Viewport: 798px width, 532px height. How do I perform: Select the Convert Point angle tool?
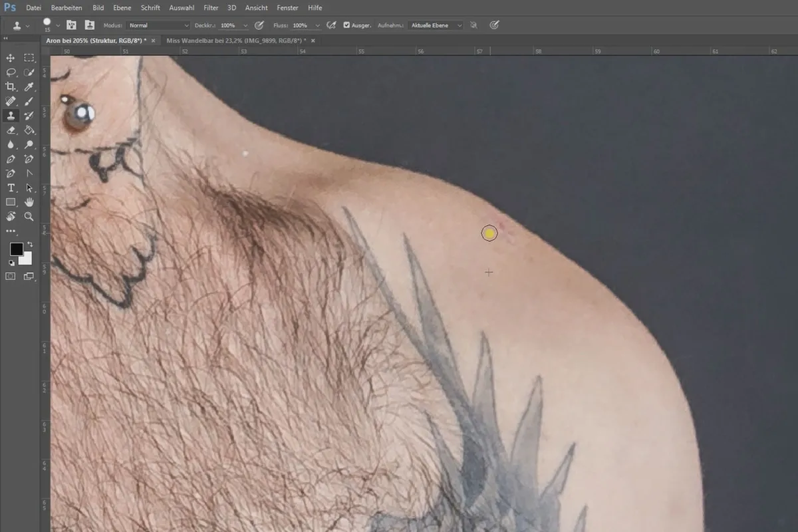click(29, 174)
